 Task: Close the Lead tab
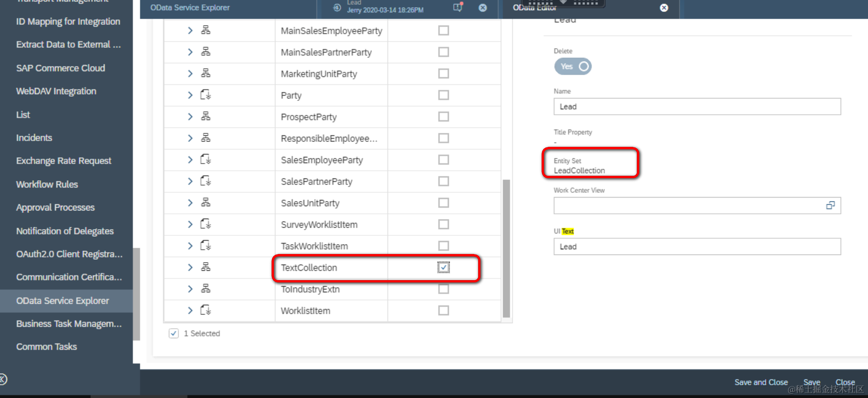(483, 8)
